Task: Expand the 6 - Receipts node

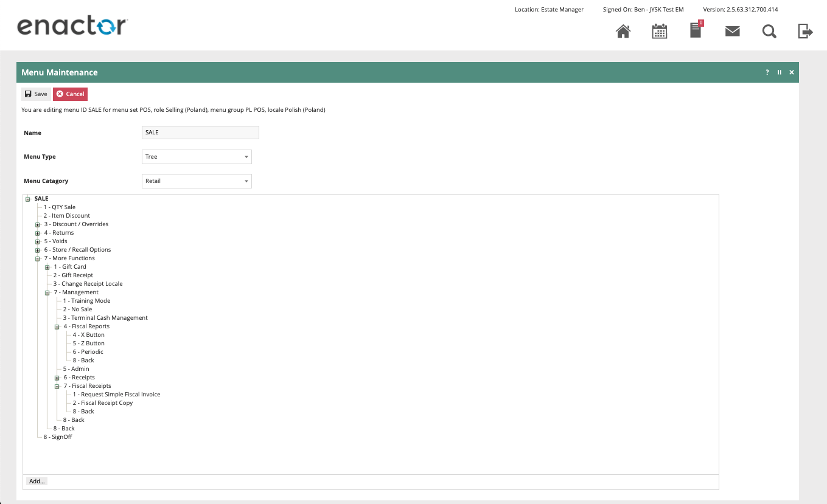Action: point(57,378)
